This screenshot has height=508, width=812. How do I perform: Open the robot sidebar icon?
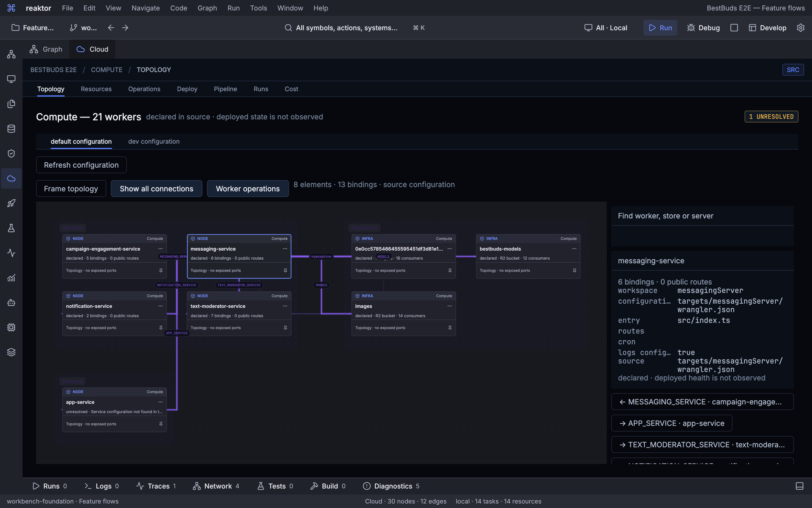[x=11, y=303]
